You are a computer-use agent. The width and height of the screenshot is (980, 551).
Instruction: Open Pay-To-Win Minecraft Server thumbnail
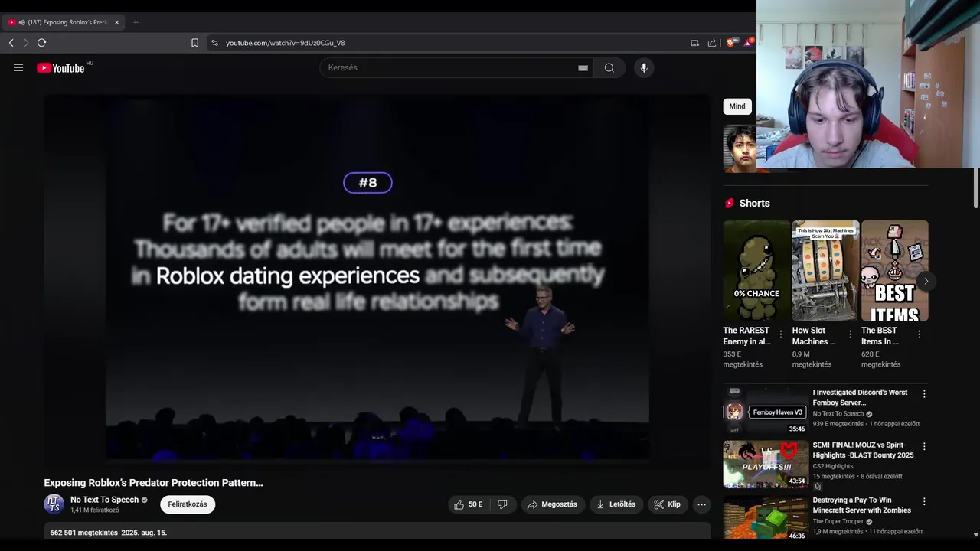coord(766,517)
